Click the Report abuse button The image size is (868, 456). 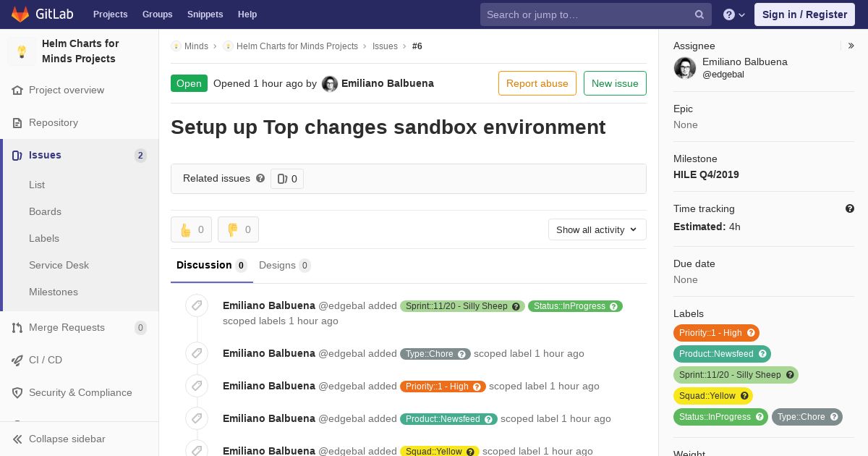[x=537, y=83]
